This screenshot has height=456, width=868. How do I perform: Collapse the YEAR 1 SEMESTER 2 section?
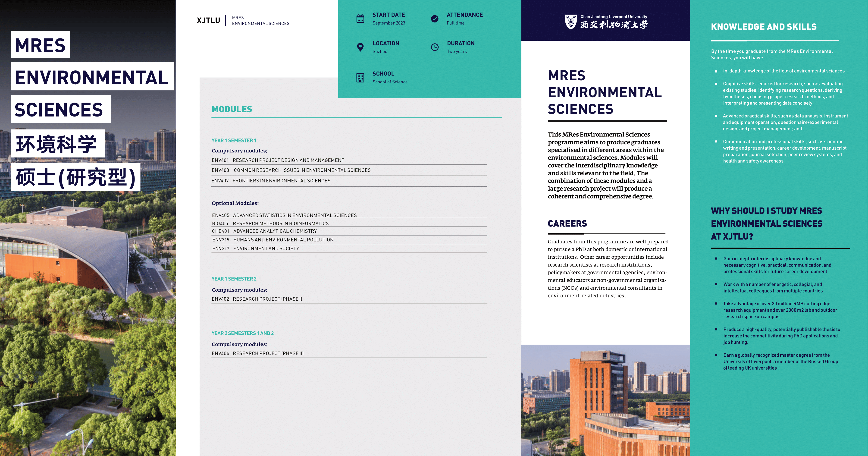click(234, 279)
